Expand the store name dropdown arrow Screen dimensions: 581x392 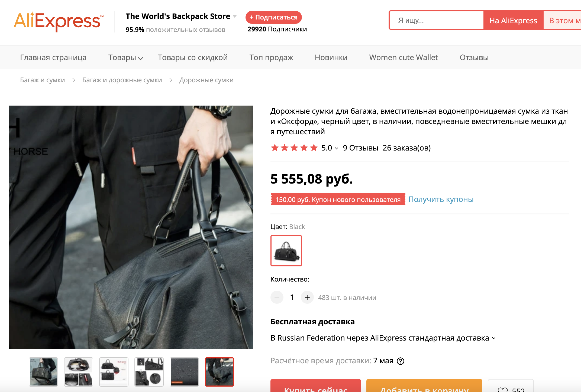click(x=235, y=17)
